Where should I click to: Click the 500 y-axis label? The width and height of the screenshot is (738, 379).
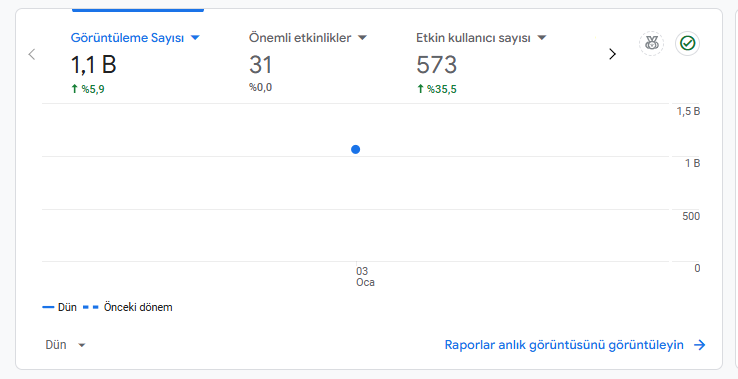click(691, 217)
